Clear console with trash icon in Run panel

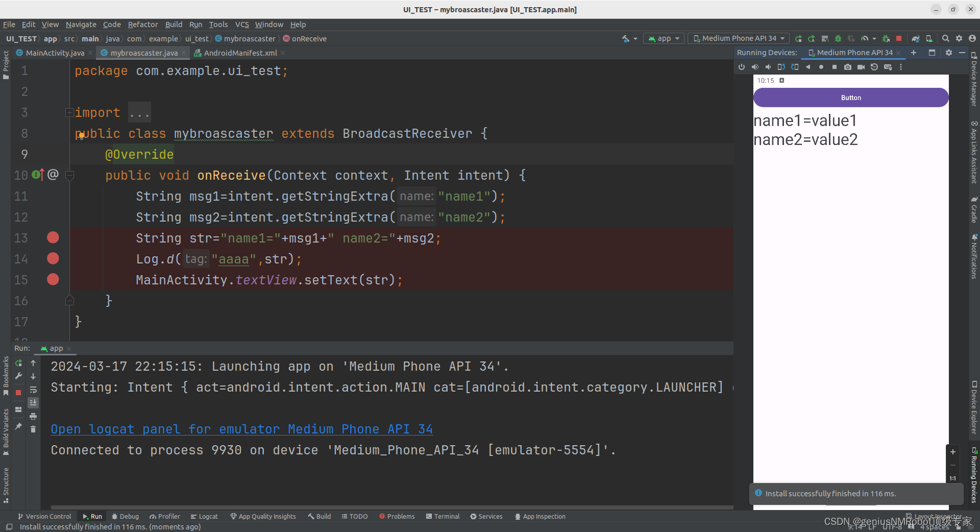(x=33, y=429)
